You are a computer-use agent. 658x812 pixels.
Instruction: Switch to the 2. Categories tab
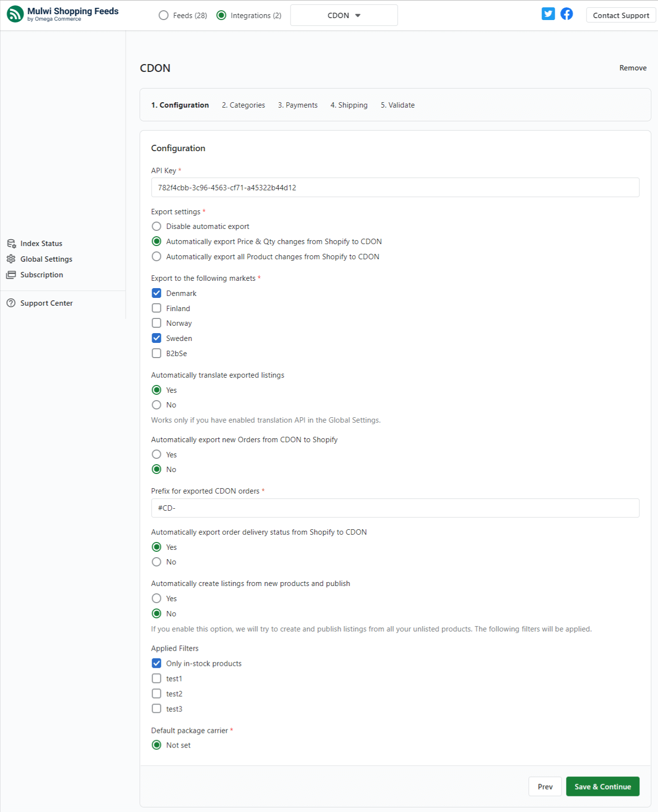(x=243, y=105)
